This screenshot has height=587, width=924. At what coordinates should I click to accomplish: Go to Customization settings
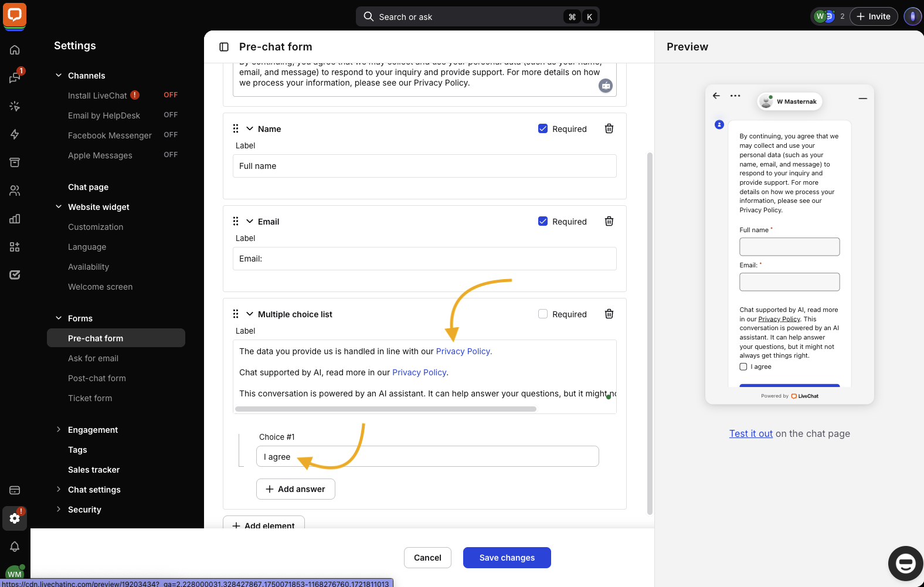(x=96, y=227)
